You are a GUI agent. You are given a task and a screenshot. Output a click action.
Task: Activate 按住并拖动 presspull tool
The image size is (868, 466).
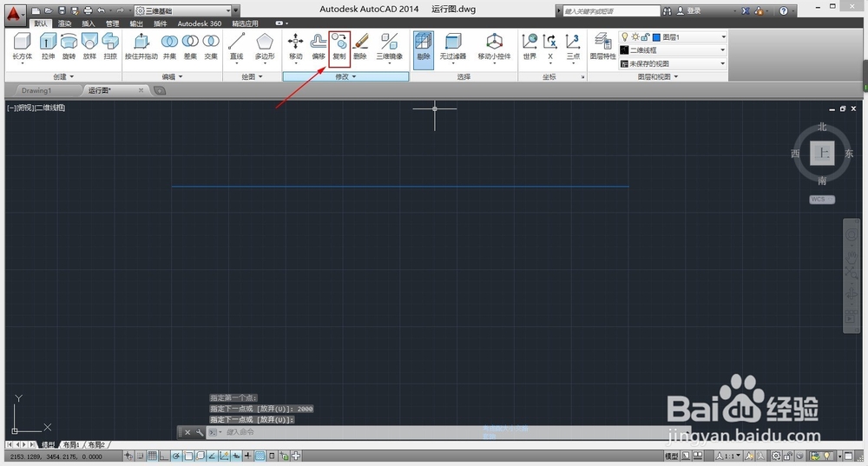click(x=141, y=47)
